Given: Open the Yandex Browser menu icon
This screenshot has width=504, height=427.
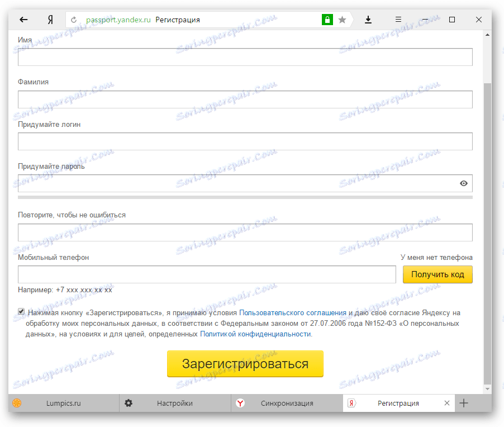Looking at the screenshot, I should point(398,19).
